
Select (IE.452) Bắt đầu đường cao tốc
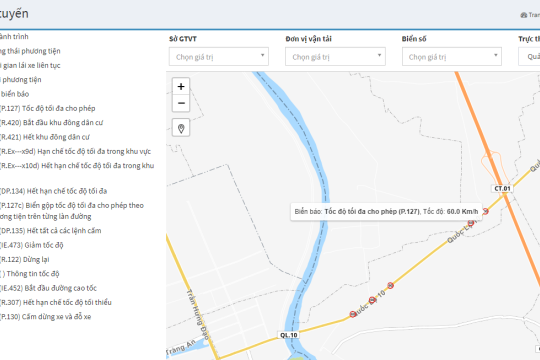[48, 288]
